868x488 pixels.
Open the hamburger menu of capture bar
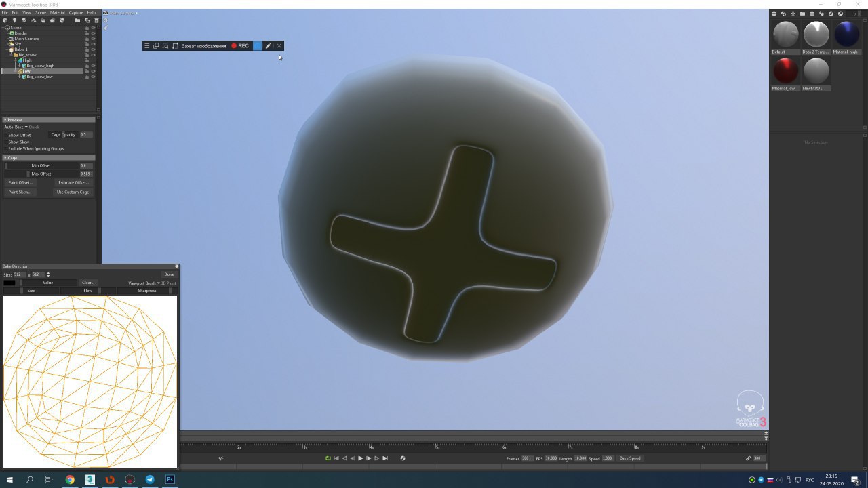click(x=146, y=46)
